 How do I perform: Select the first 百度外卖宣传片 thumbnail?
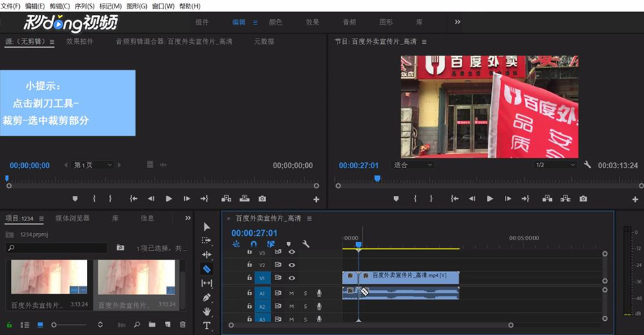point(50,277)
